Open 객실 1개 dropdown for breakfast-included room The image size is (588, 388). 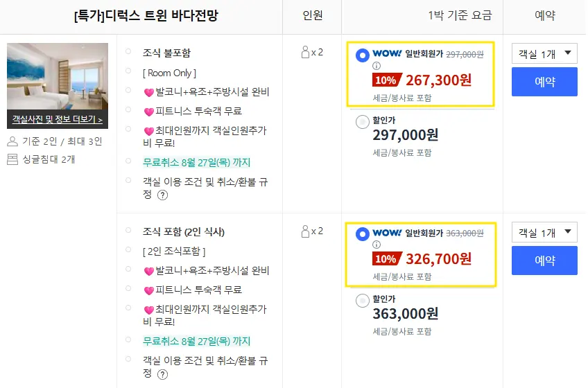pos(544,232)
